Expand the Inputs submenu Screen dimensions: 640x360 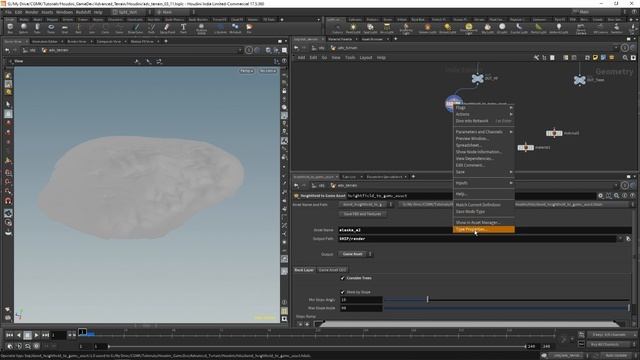(484, 183)
